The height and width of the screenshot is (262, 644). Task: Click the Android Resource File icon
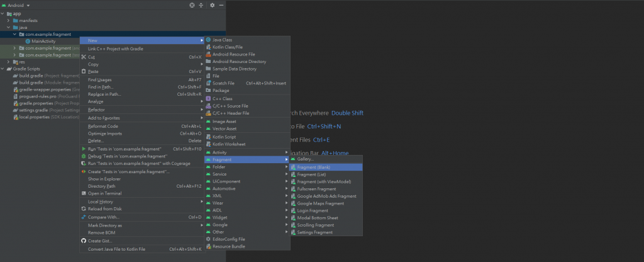[208, 54]
